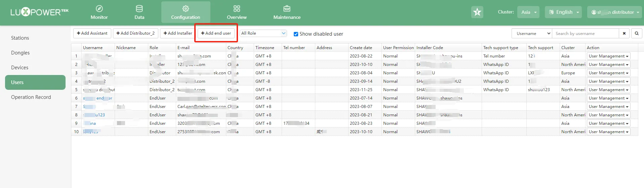Click the Add Assistant button
The height and width of the screenshot is (188, 644).
92,33
